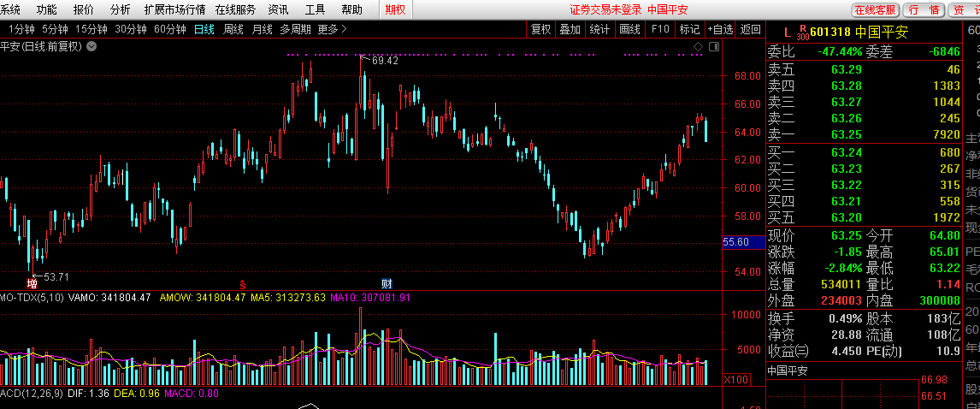
Task: Click the 中国平安 mini chart tab label
Action: [788, 370]
